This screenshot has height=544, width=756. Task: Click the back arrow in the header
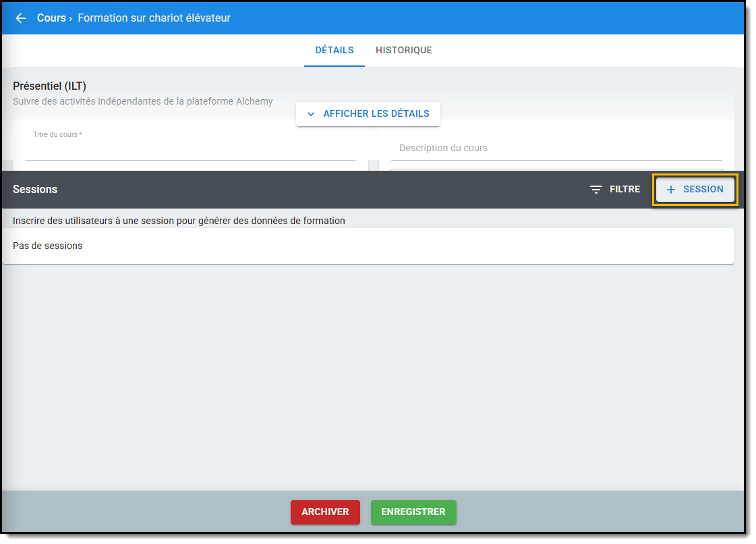[x=21, y=18]
